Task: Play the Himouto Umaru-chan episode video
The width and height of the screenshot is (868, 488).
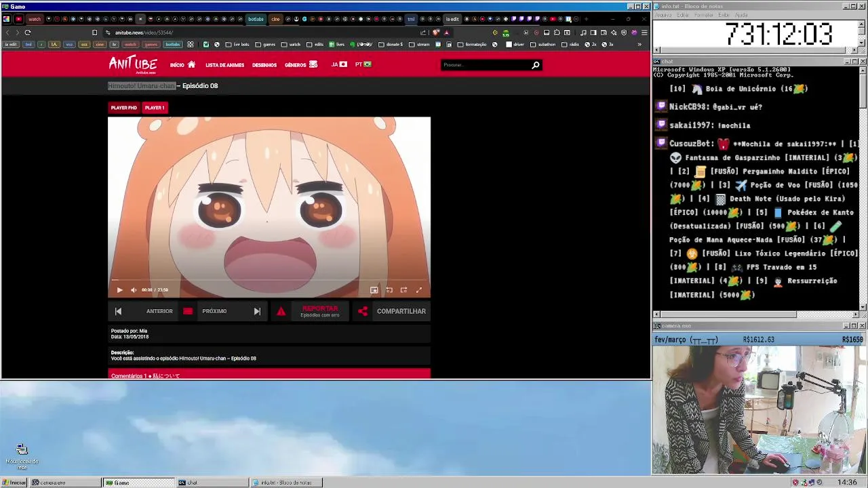Action: click(119, 290)
